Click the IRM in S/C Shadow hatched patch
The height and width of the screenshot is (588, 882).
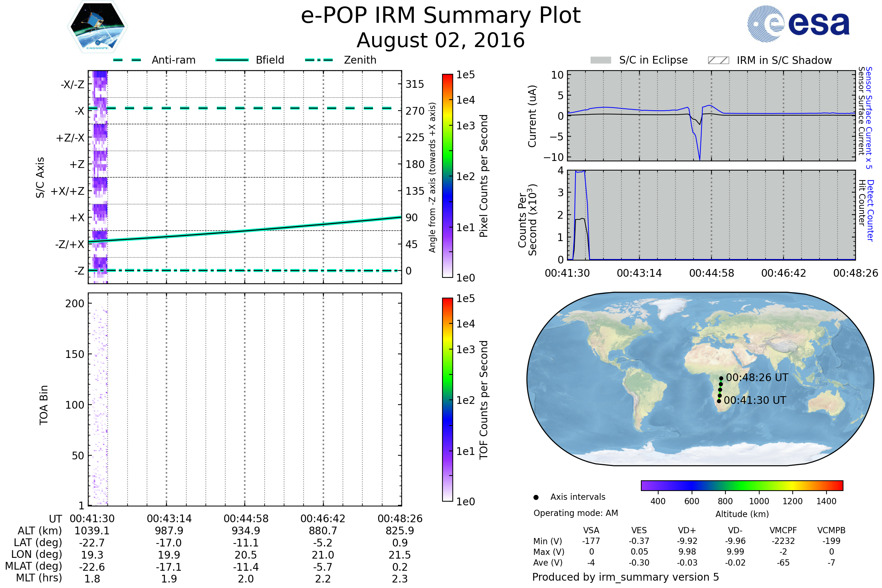(x=718, y=60)
